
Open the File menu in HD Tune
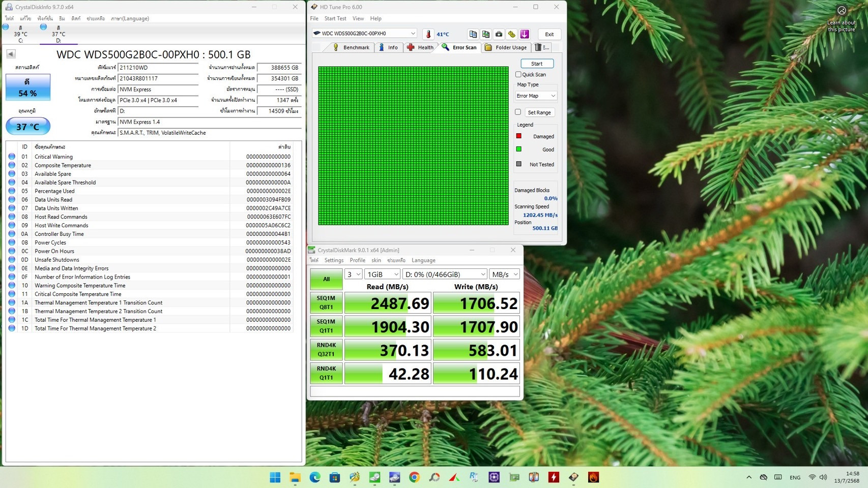click(314, 18)
